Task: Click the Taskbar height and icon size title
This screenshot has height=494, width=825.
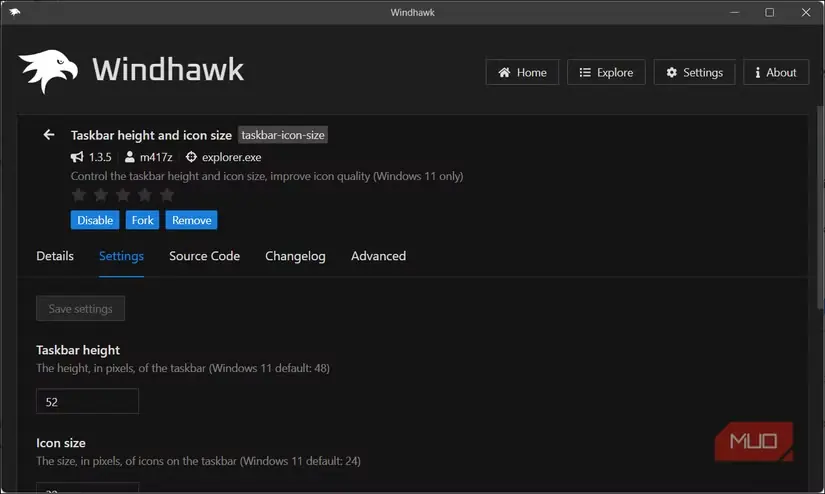Action: click(x=152, y=135)
